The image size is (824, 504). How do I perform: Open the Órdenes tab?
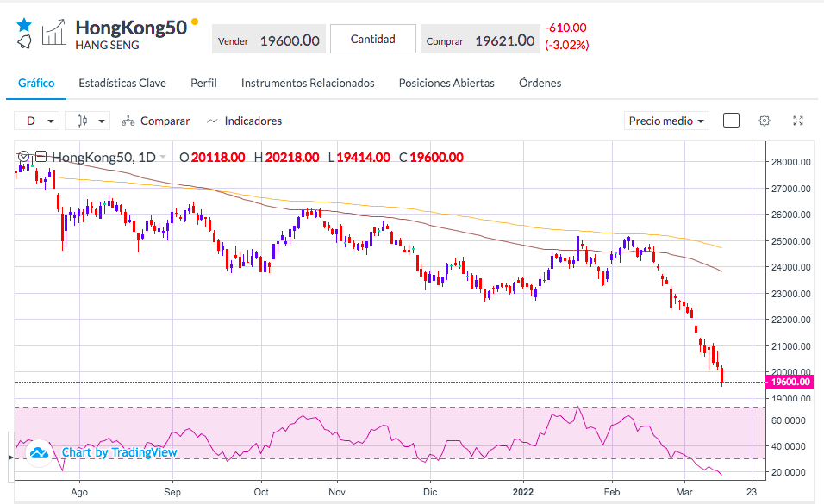540,83
